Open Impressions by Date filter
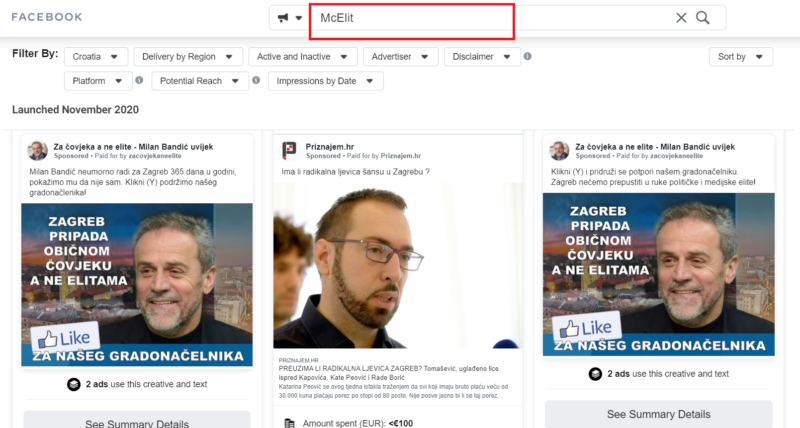Screen dimensions: 800x428 326,81
